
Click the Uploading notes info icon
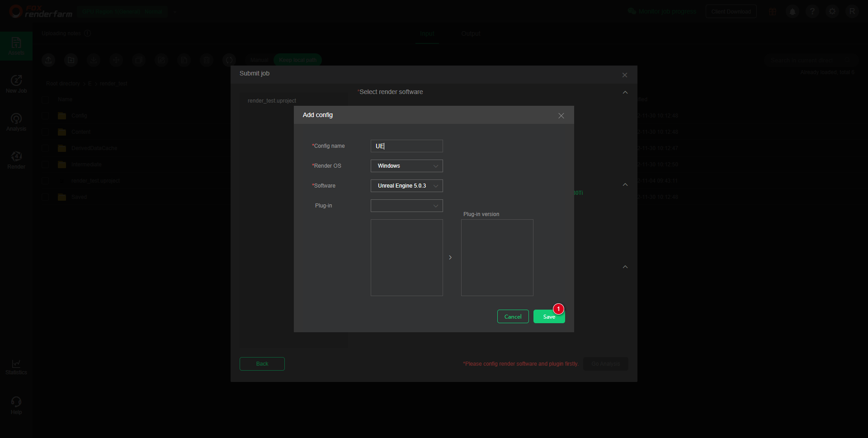coord(88,33)
